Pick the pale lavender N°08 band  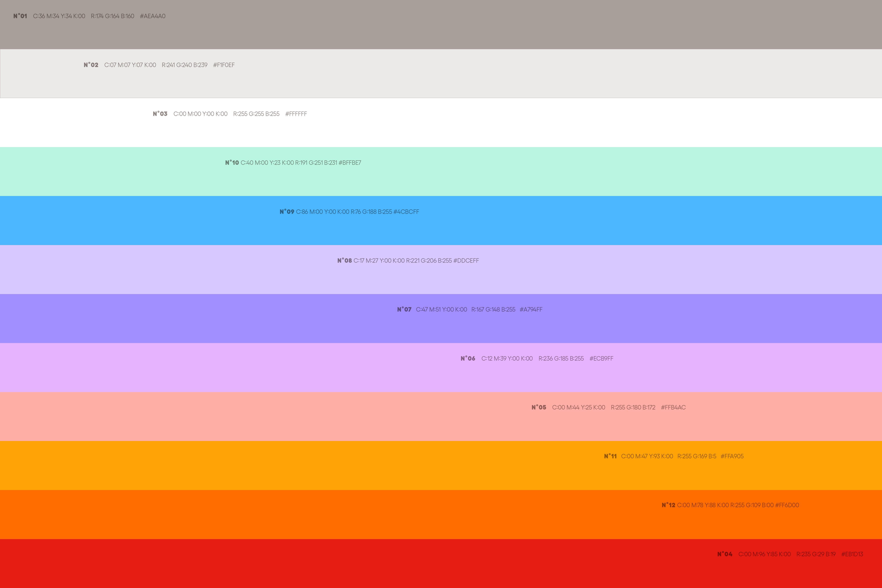(x=441, y=276)
